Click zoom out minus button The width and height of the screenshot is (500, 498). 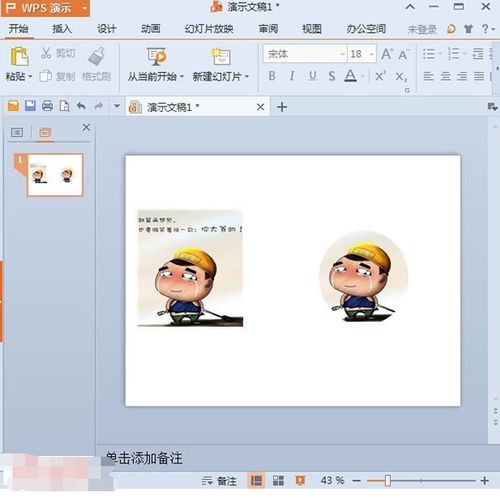[357, 481]
